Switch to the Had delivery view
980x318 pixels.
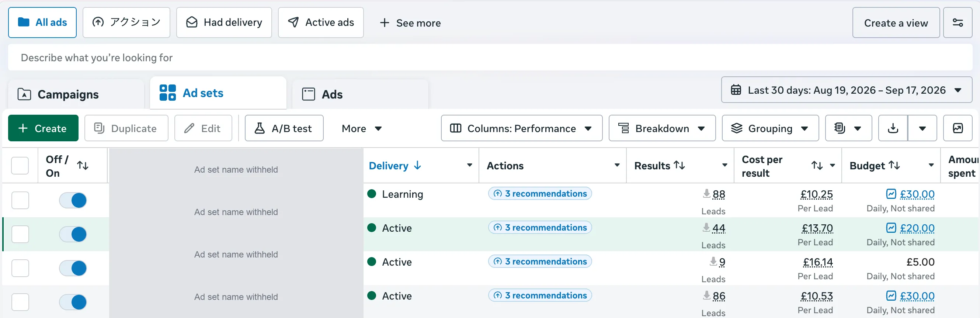point(224,23)
